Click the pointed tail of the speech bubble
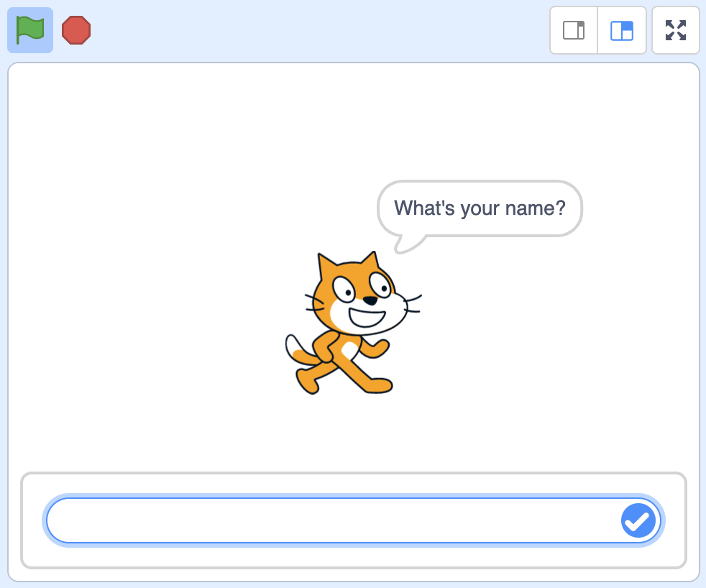This screenshot has height=588, width=706. pos(403,246)
